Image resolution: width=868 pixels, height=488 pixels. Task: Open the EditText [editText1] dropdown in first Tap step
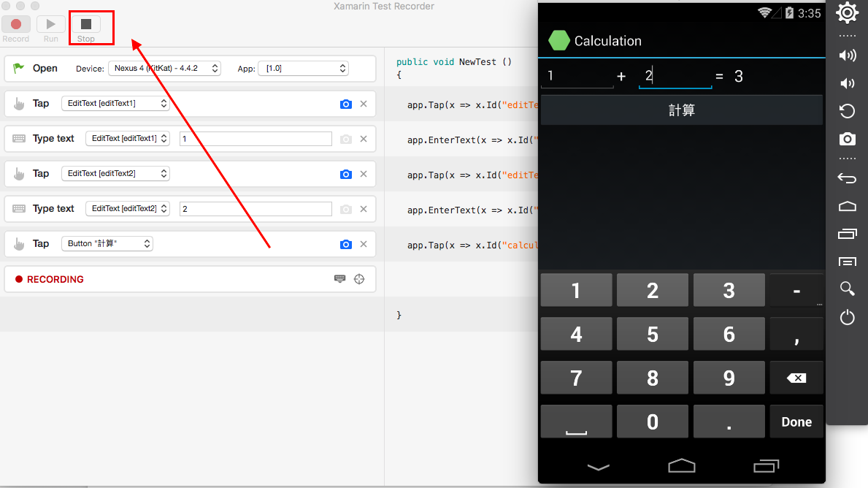coord(115,104)
